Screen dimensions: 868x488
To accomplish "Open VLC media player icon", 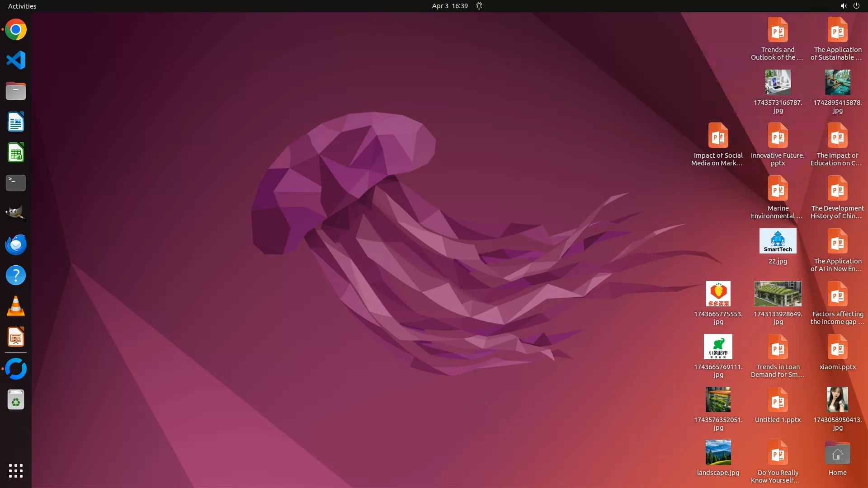I will (16, 306).
